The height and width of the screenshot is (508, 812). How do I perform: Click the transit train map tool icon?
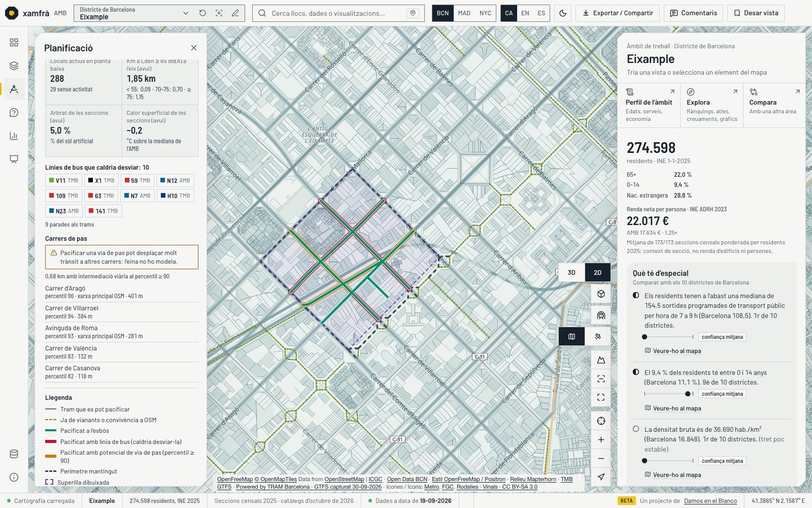click(x=601, y=315)
